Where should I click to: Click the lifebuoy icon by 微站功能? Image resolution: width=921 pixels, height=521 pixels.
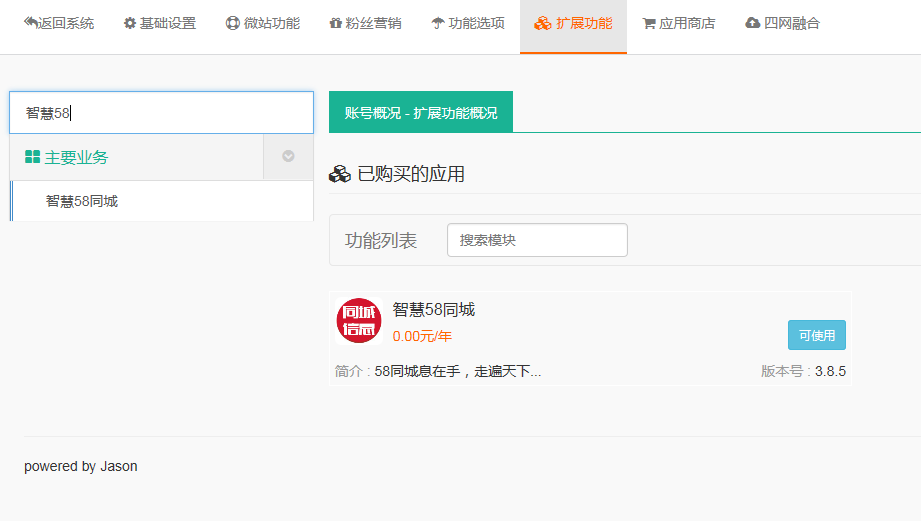(x=233, y=23)
